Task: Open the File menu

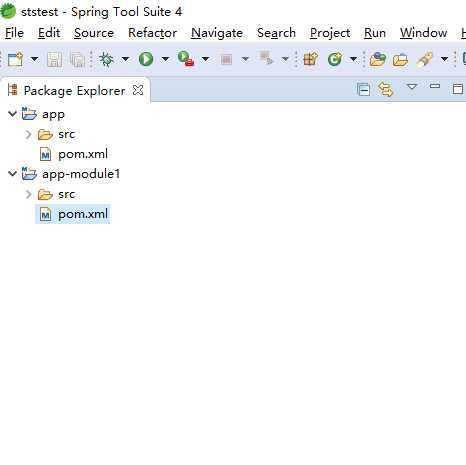Action: pyautogui.click(x=14, y=33)
